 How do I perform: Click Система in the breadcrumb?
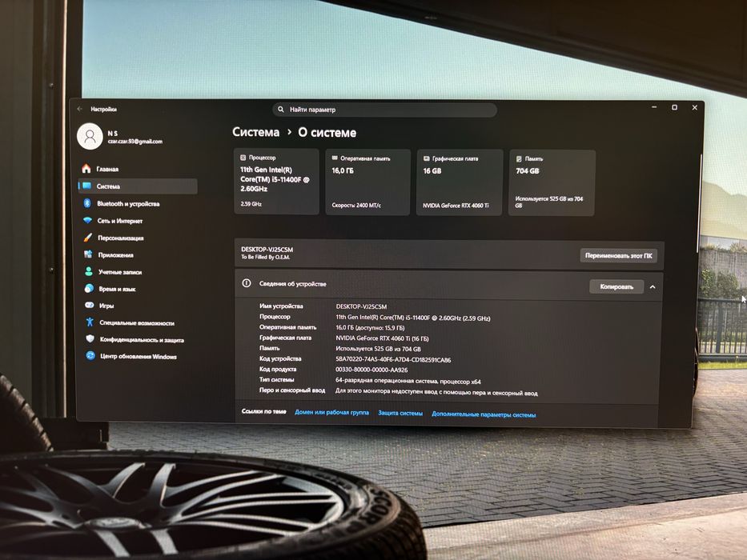pyautogui.click(x=256, y=132)
